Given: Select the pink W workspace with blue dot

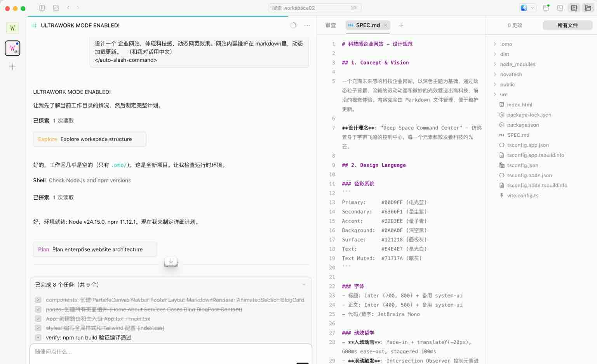Looking at the screenshot, I should 12,48.
